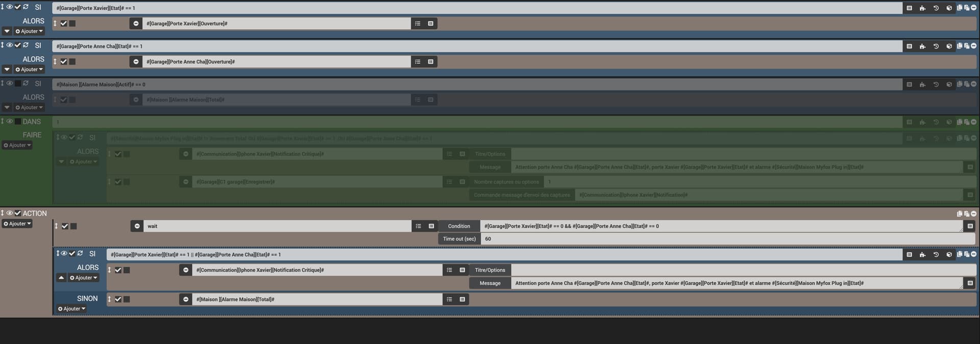Disable the Porte Anne Cha SI block checkbox
The image size is (980, 344).
(x=17, y=45)
